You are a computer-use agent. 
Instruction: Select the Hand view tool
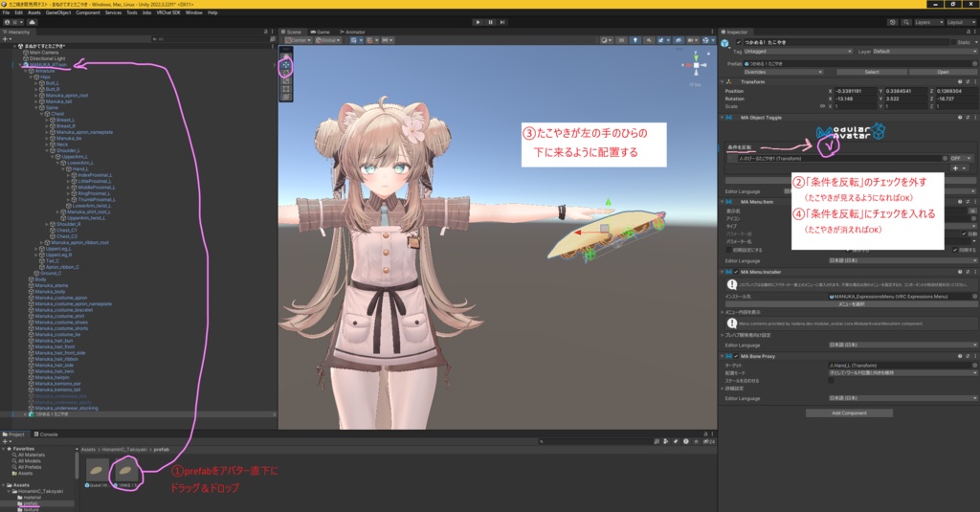click(286, 56)
